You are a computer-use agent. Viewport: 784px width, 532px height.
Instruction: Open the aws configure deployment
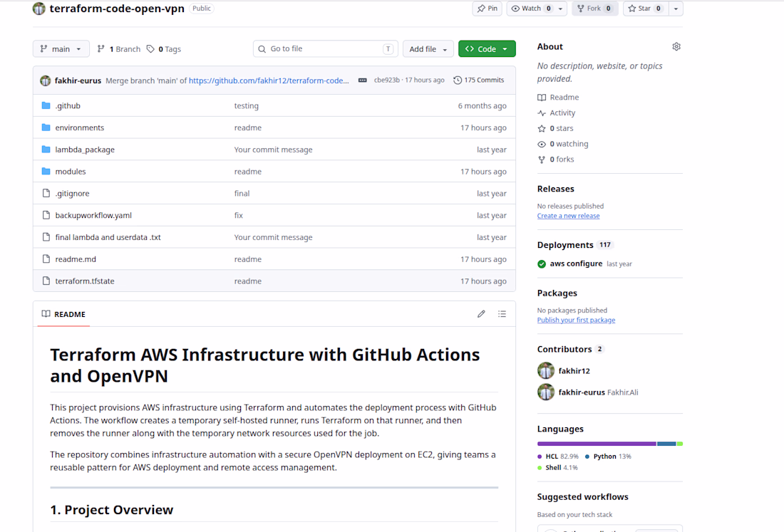point(576,264)
